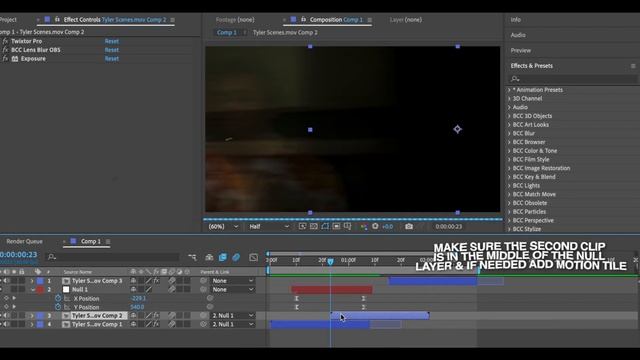Open the resolution dropdown set to Half
640x360 pixels.
tap(269, 227)
